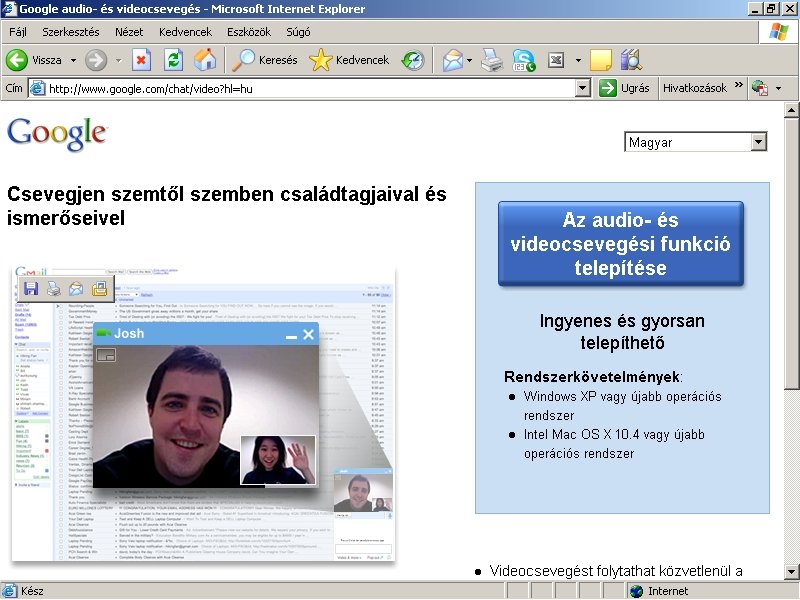Viewport: 800px width, 600px height.
Task: Click the scrollbar up arrow
Action: tap(791, 110)
